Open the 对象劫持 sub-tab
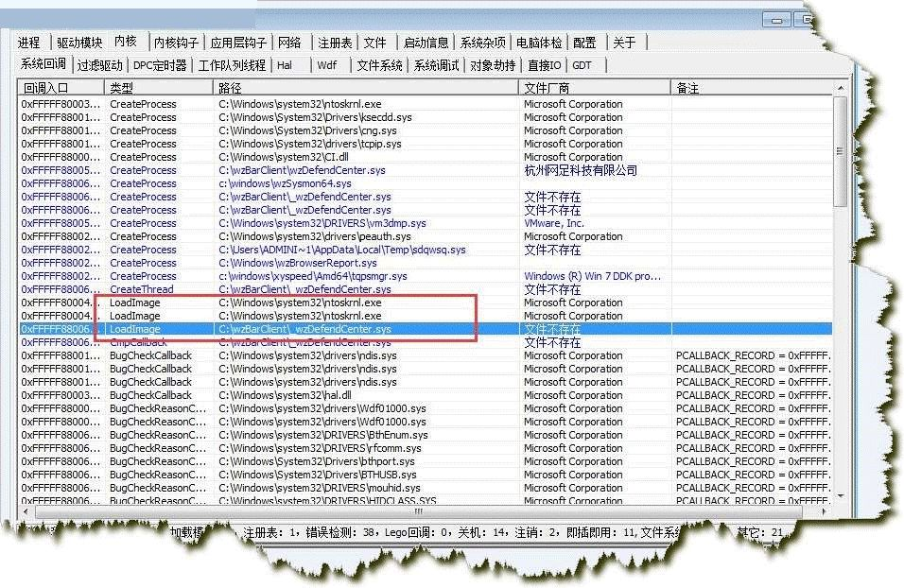Screen dimensions: 904x588 point(493,65)
